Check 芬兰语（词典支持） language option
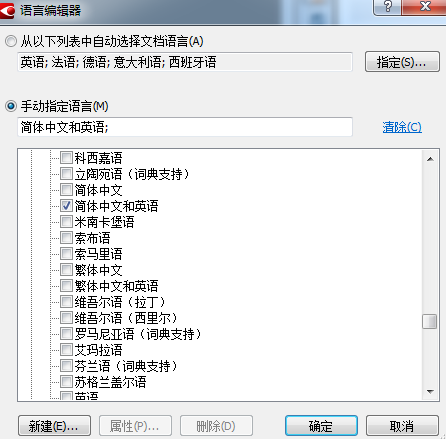The height and width of the screenshot is (439, 446). [x=66, y=366]
